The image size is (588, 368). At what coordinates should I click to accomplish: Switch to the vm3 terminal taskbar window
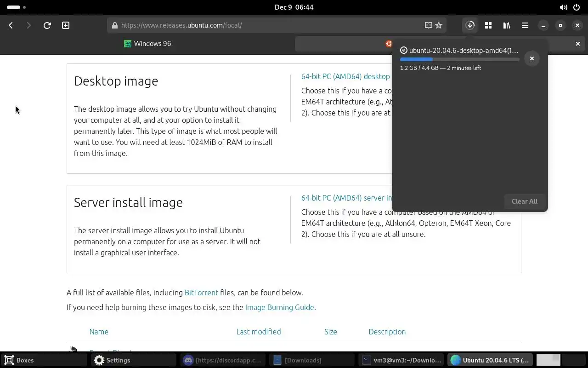pyautogui.click(x=401, y=360)
